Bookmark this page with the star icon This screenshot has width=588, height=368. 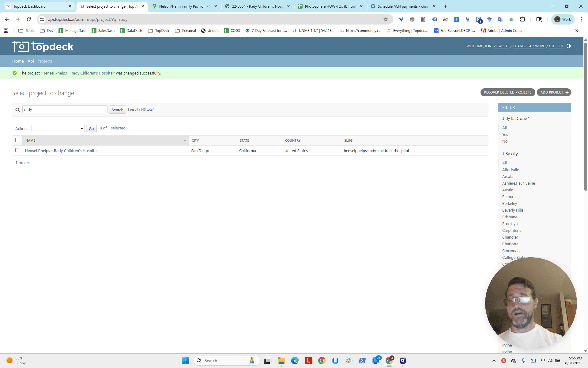pos(386,19)
